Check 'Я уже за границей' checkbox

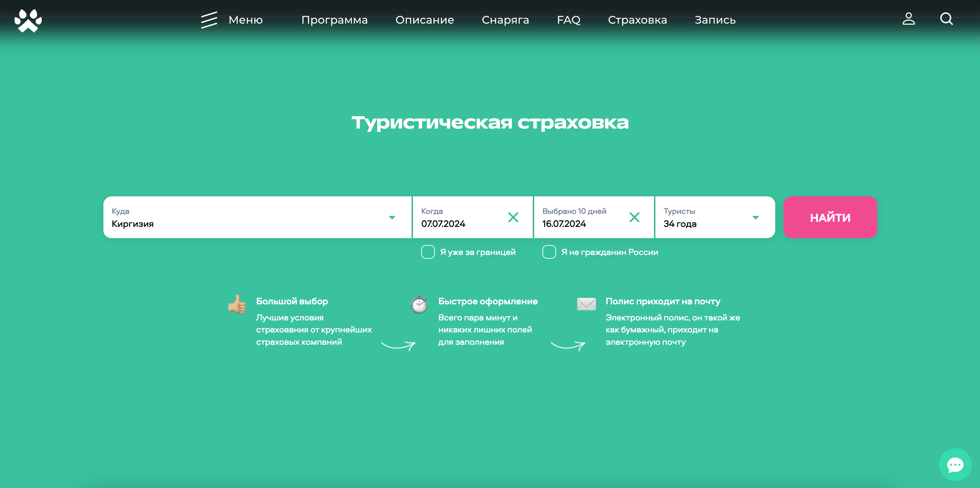[428, 252]
